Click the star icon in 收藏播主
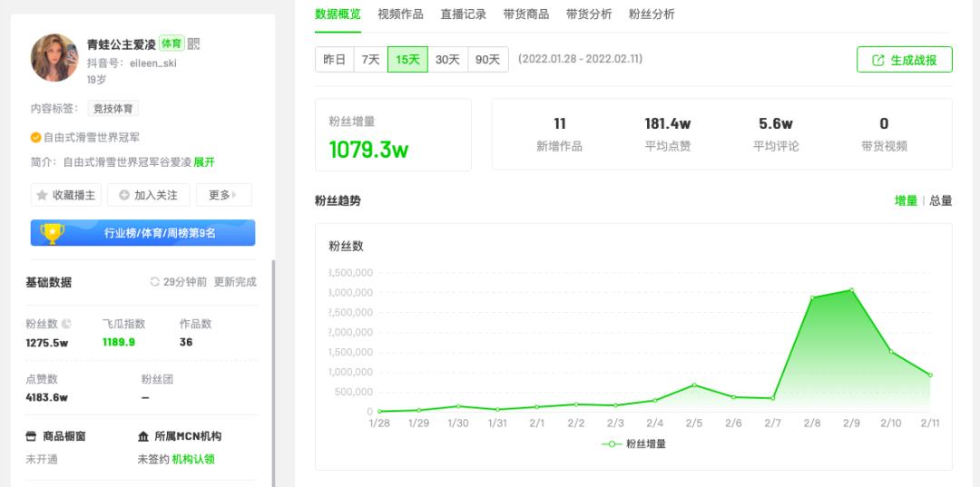The height and width of the screenshot is (487, 980). (42, 195)
